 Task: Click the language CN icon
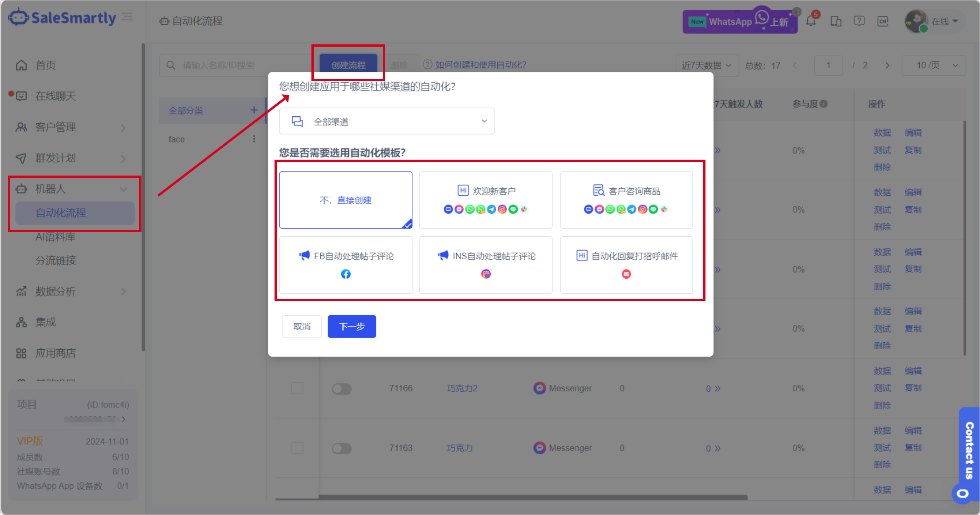point(882,21)
